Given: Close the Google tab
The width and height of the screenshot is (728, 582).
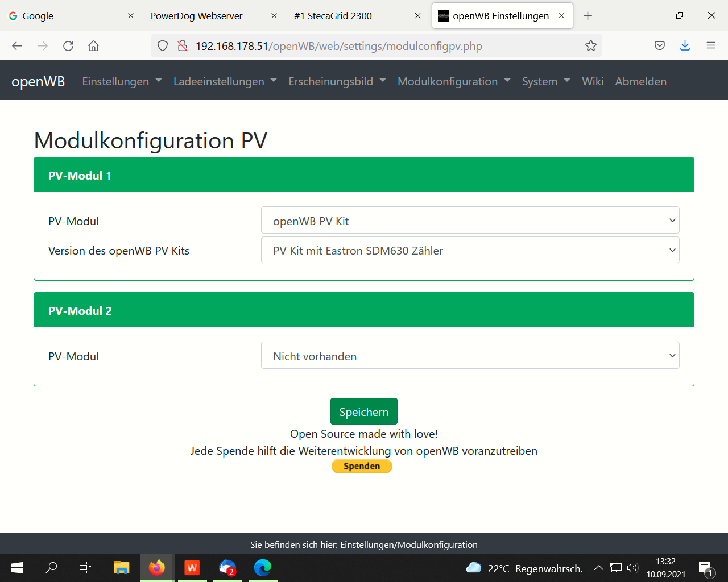Looking at the screenshot, I should (x=131, y=16).
